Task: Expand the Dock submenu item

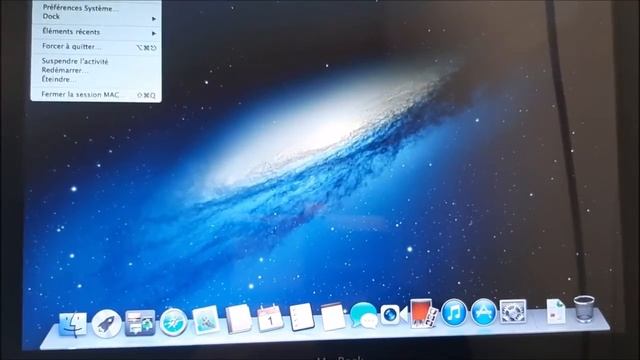Action: tap(96, 17)
